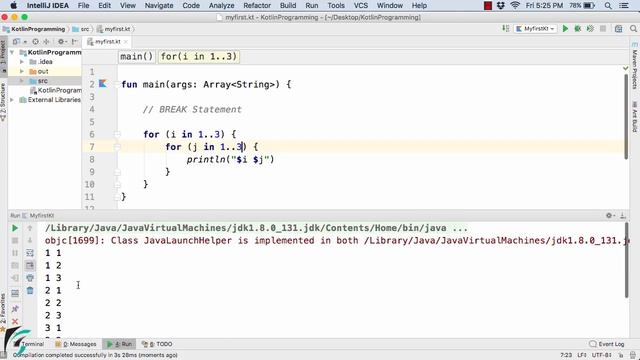
Task: Click the Make Project build icon
Action: click(x=506, y=29)
